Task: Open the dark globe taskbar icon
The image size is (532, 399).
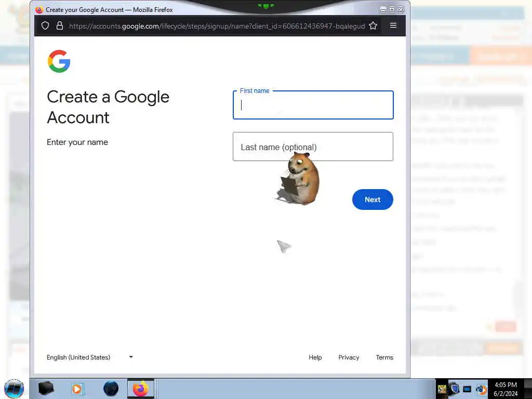Action: (x=111, y=389)
